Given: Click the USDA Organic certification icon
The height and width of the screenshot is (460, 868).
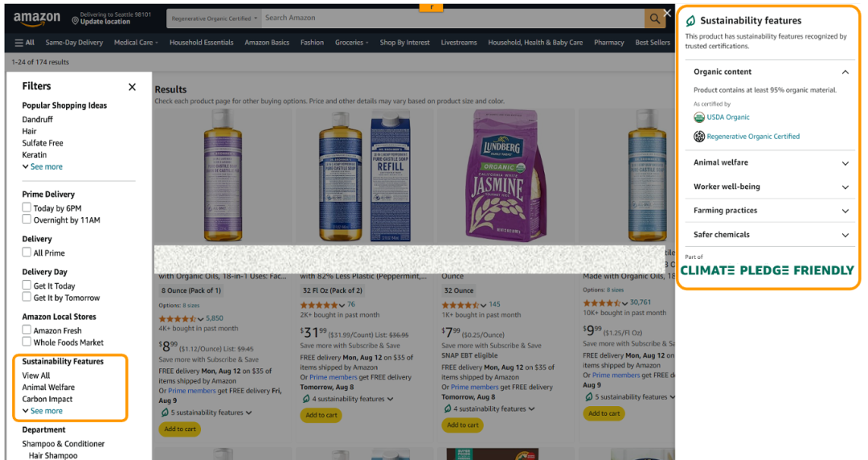Looking at the screenshot, I should 699,117.
